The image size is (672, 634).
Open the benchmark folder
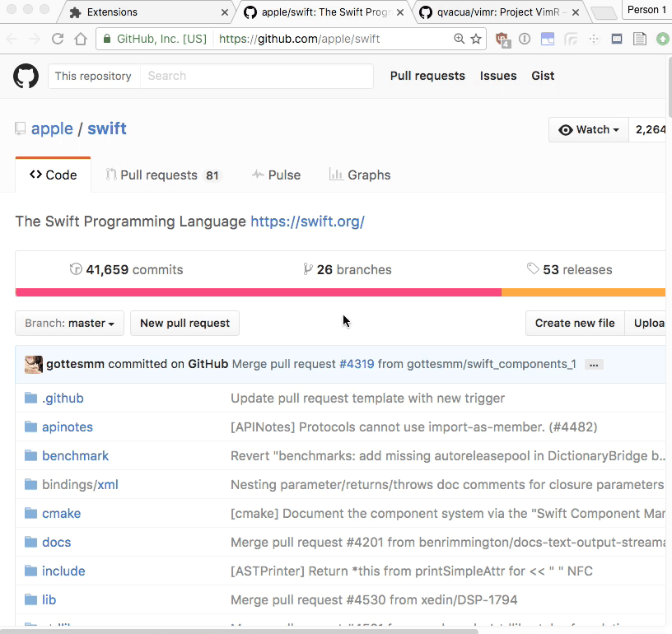click(75, 456)
